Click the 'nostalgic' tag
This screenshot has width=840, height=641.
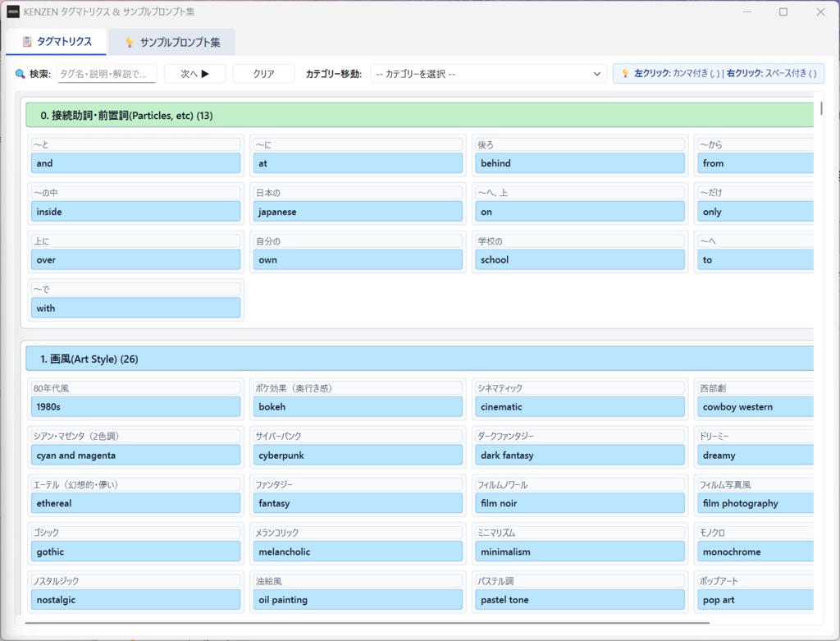coord(135,599)
